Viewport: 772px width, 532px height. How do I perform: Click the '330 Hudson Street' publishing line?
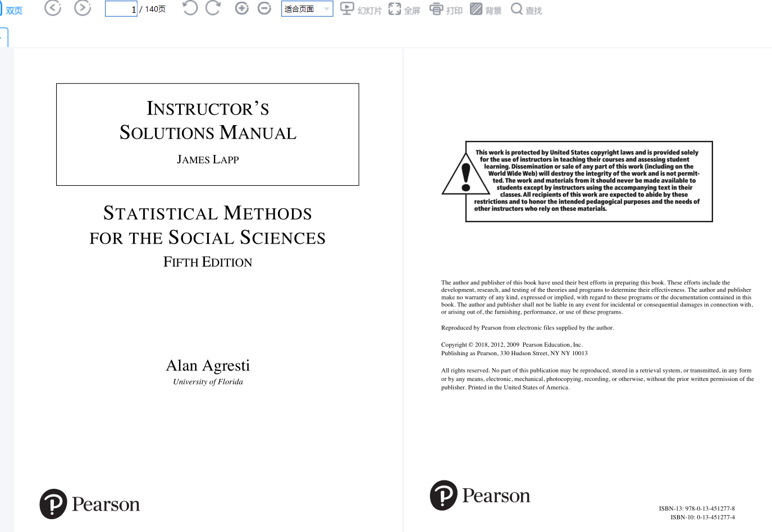coord(514,353)
